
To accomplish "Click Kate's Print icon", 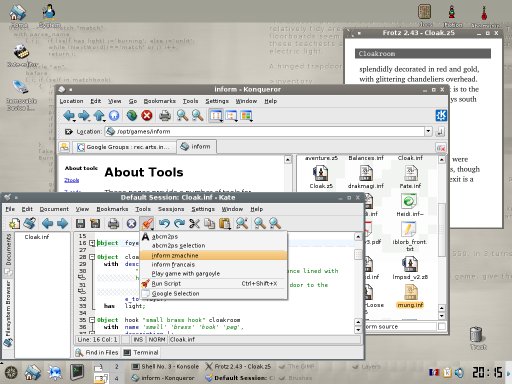I will tap(113, 224).
